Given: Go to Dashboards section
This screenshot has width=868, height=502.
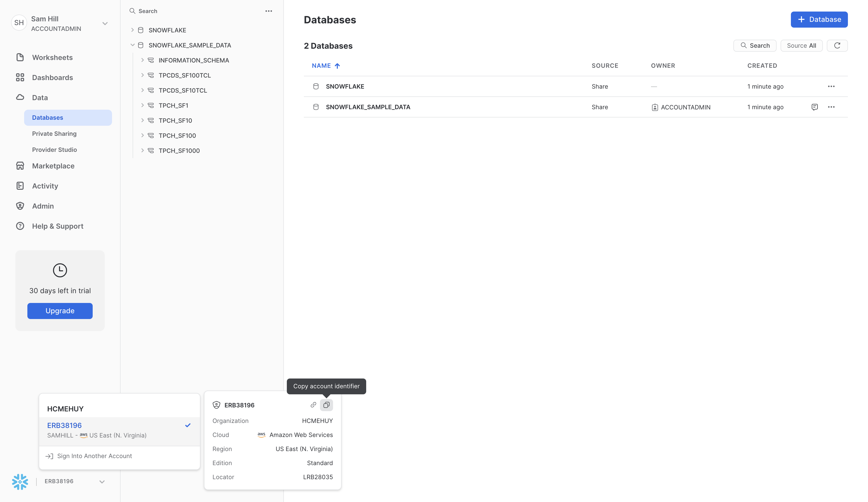Looking at the screenshot, I should (52, 78).
